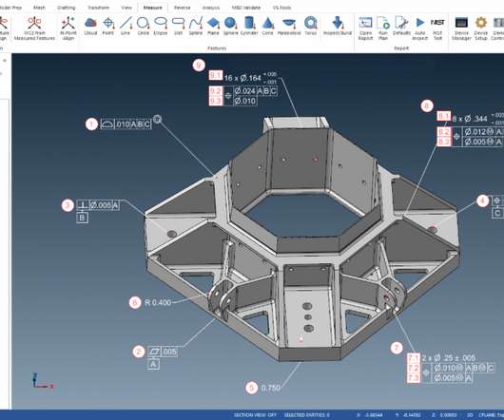
Task: Toggle SECTION VIEW: OFF in status bar
Action: 255,415
